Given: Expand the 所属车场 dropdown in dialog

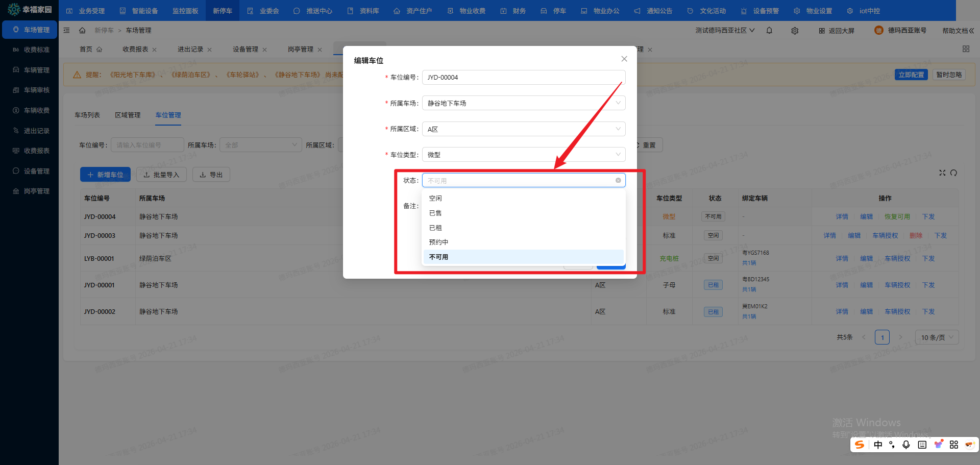Looking at the screenshot, I should point(523,103).
